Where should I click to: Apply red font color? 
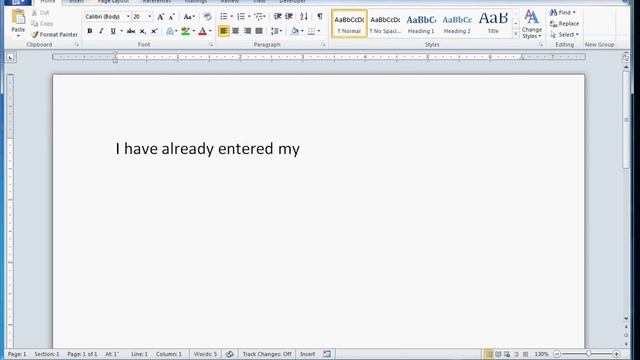click(x=202, y=31)
